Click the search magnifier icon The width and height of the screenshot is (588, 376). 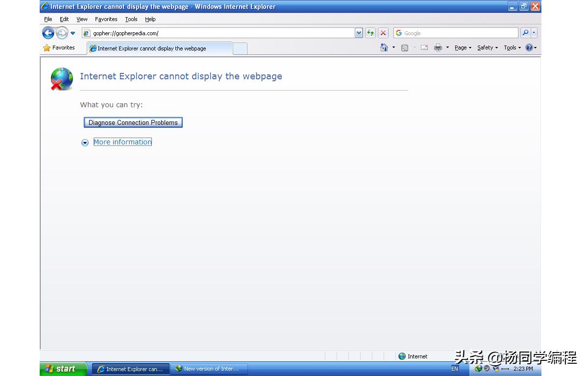tap(525, 33)
